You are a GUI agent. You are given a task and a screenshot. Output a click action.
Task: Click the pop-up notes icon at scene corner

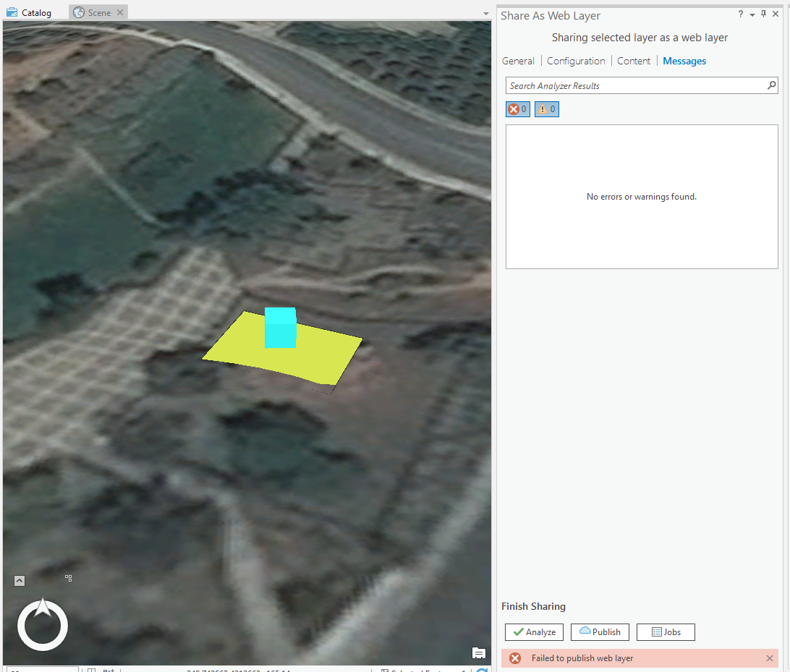pyautogui.click(x=479, y=653)
